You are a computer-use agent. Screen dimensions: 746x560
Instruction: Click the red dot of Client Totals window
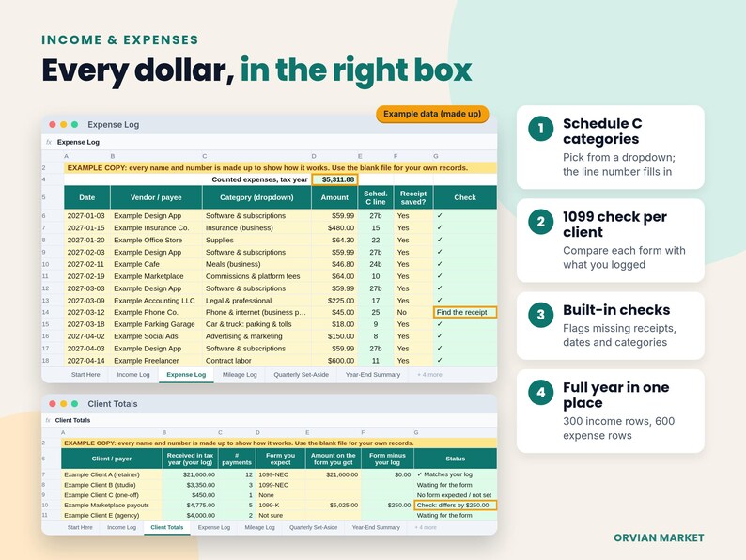(x=53, y=404)
